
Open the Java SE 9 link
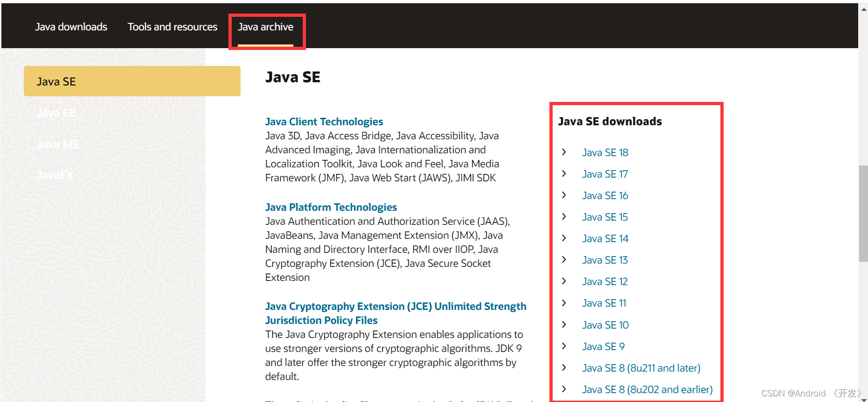click(x=603, y=347)
